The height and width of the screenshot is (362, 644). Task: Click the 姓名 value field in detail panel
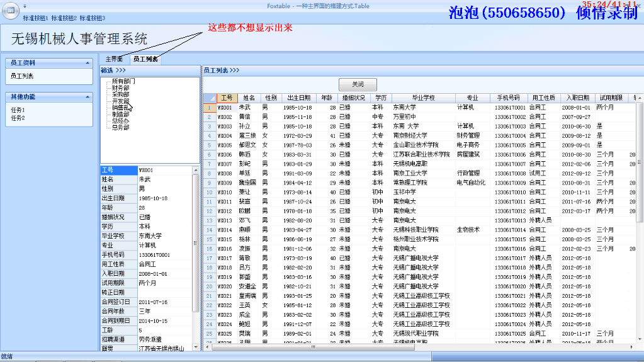(164, 179)
